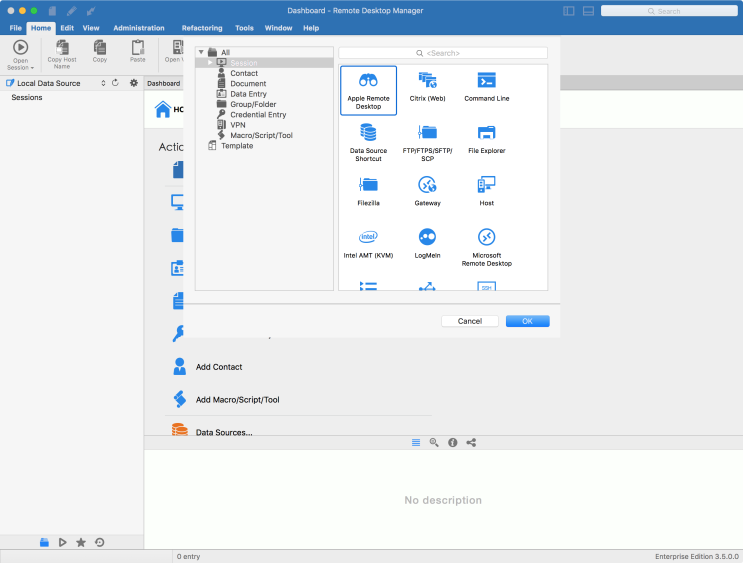Choose the Citrix (Web) session type

[x=427, y=86]
